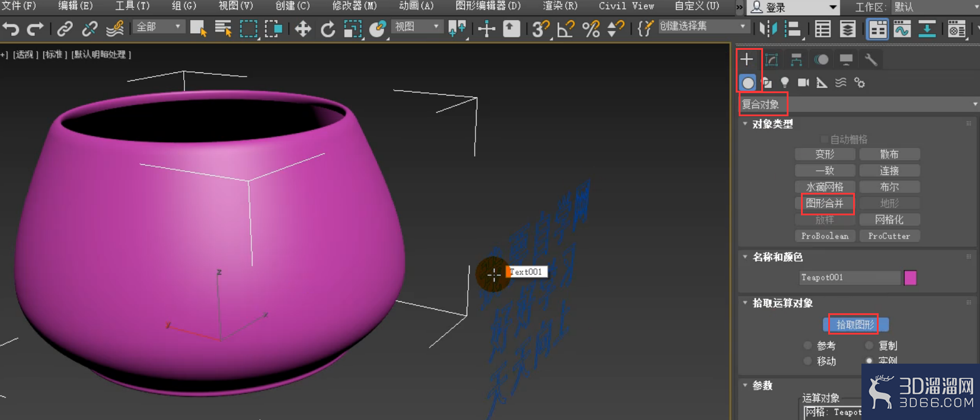Screen dimensions: 980x420
Task: Click the Select and Manipulate crosshair icon
Action: (487, 28)
